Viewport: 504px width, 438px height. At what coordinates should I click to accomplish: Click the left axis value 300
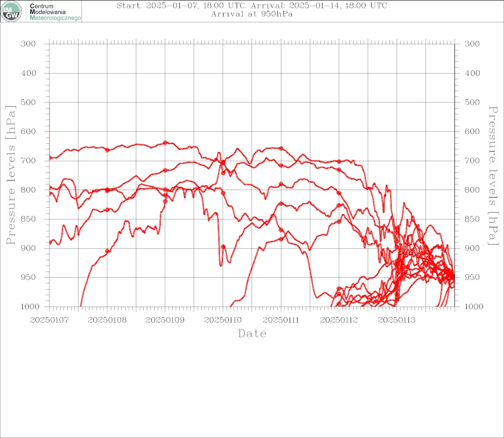coord(28,44)
